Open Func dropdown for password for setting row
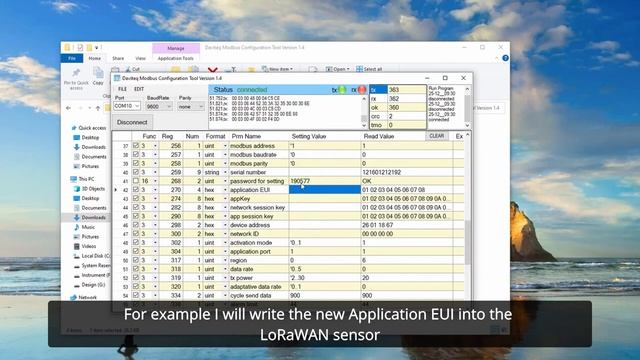 tap(155, 181)
